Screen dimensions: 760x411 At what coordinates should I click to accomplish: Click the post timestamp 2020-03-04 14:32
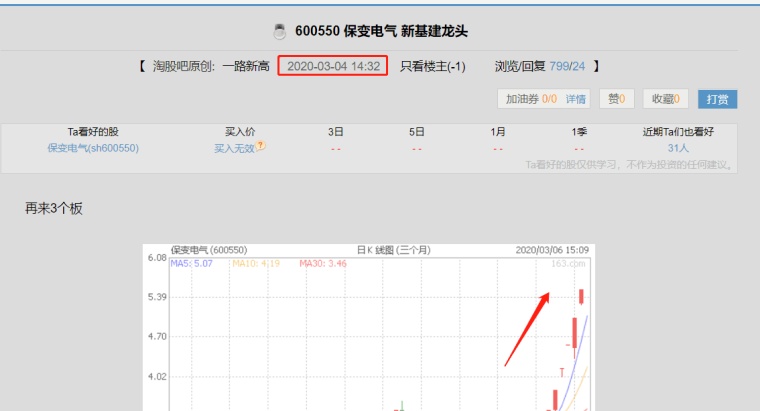[333, 66]
